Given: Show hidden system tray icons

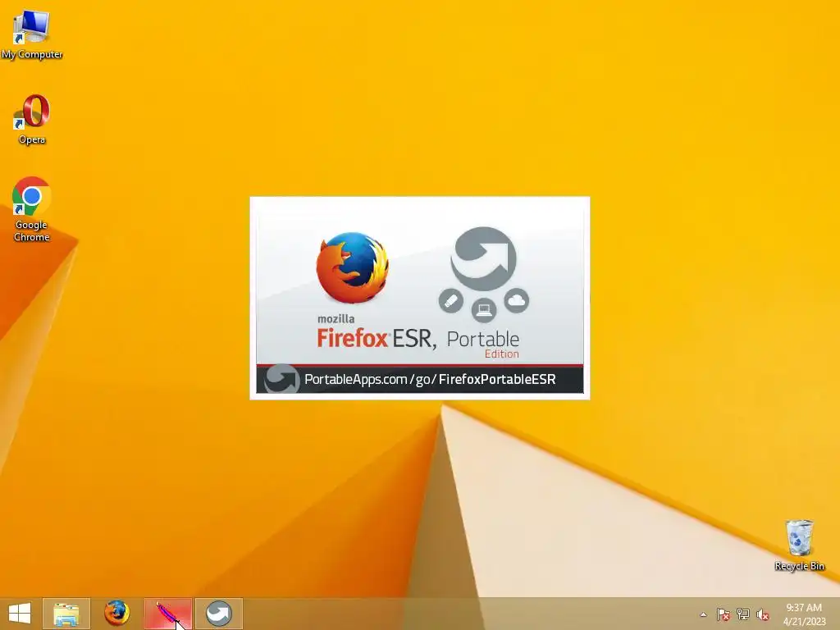Looking at the screenshot, I should 703,614.
